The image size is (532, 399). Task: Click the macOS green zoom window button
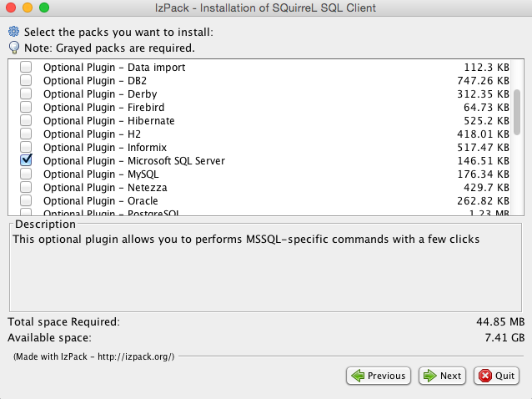pyautogui.click(x=44, y=8)
